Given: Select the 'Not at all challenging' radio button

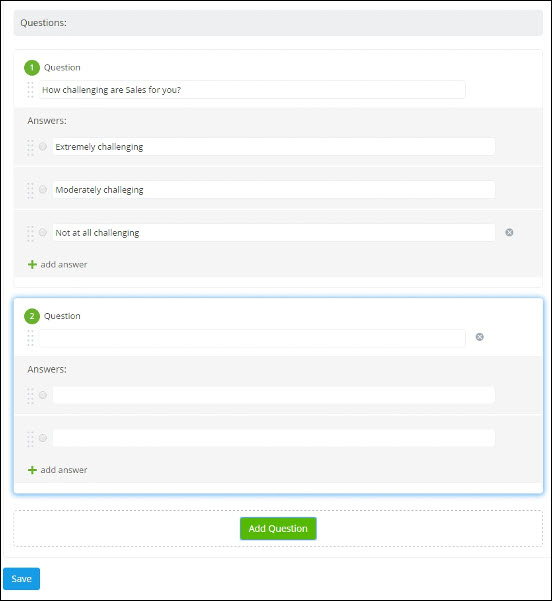Looking at the screenshot, I should click(x=43, y=232).
